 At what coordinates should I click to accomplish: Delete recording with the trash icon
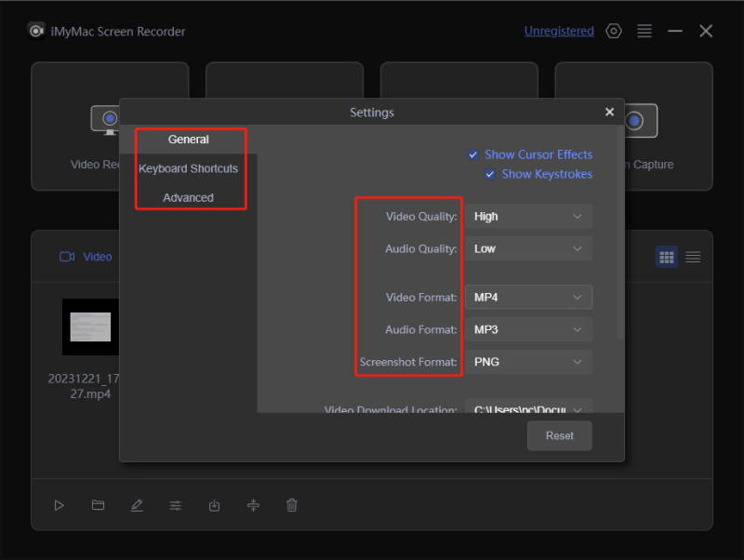click(292, 505)
